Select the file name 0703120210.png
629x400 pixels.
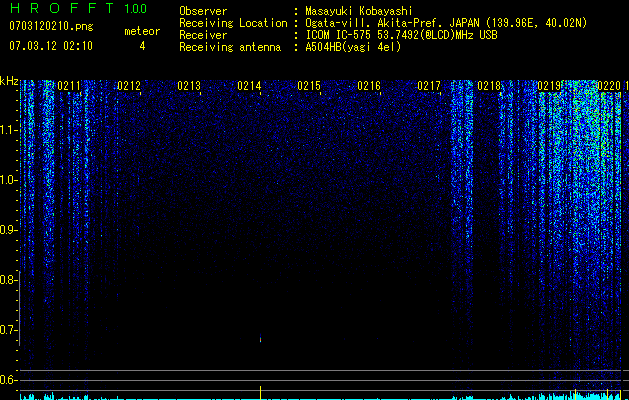click(x=51, y=26)
